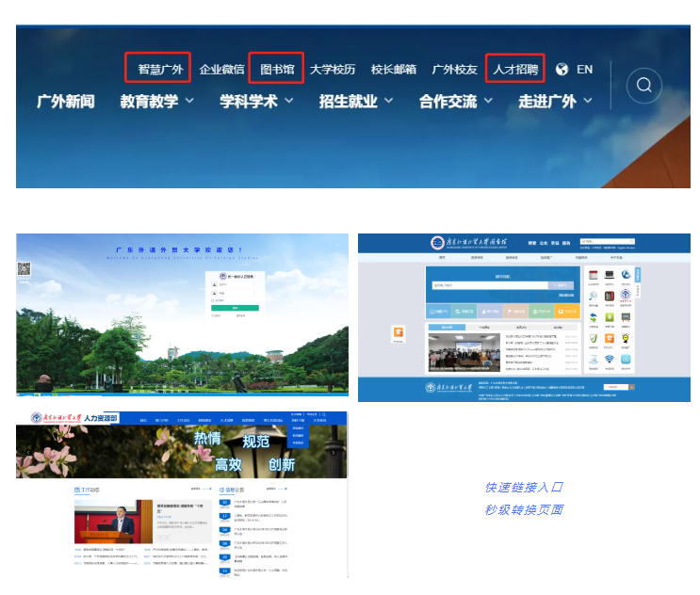Click the green login button on portal screenshot
Screen dimensions: 700x595
(236, 307)
